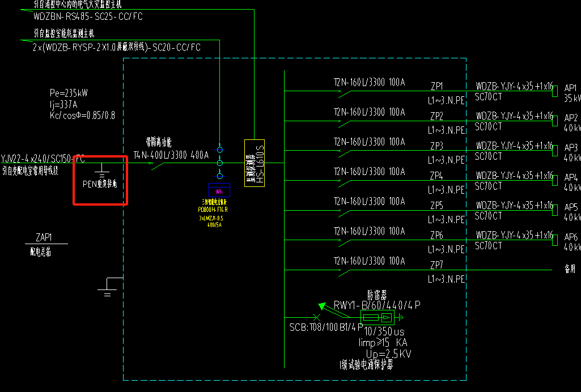Select the AP1 terminal box symbol
The width and height of the screenshot is (581, 392).
pos(555,91)
